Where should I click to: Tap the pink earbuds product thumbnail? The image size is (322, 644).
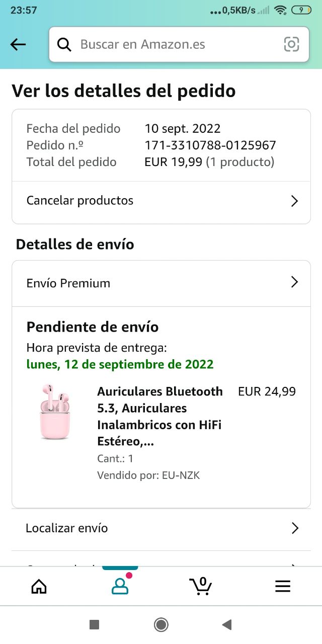pyautogui.click(x=55, y=412)
